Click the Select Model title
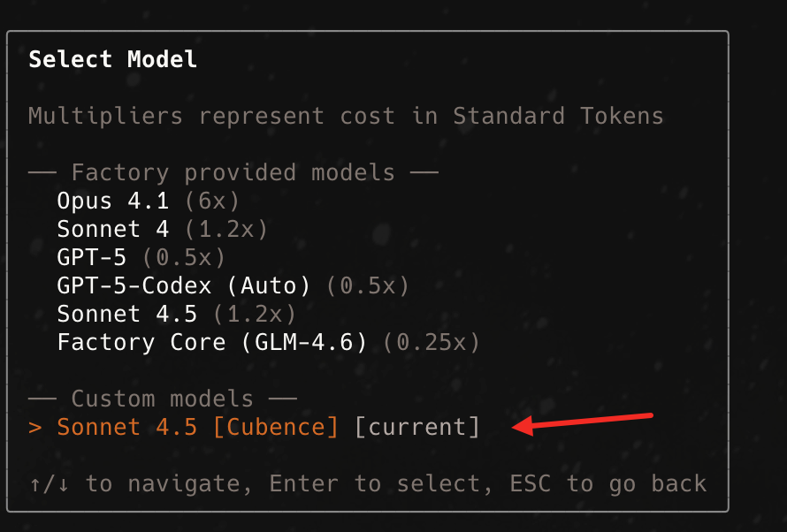The width and height of the screenshot is (787, 532). click(111, 59)
